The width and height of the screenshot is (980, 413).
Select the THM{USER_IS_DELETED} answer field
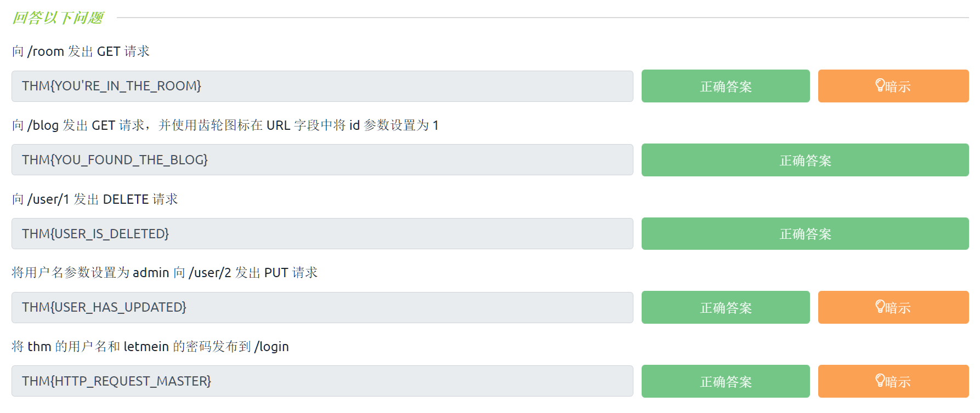322,234
